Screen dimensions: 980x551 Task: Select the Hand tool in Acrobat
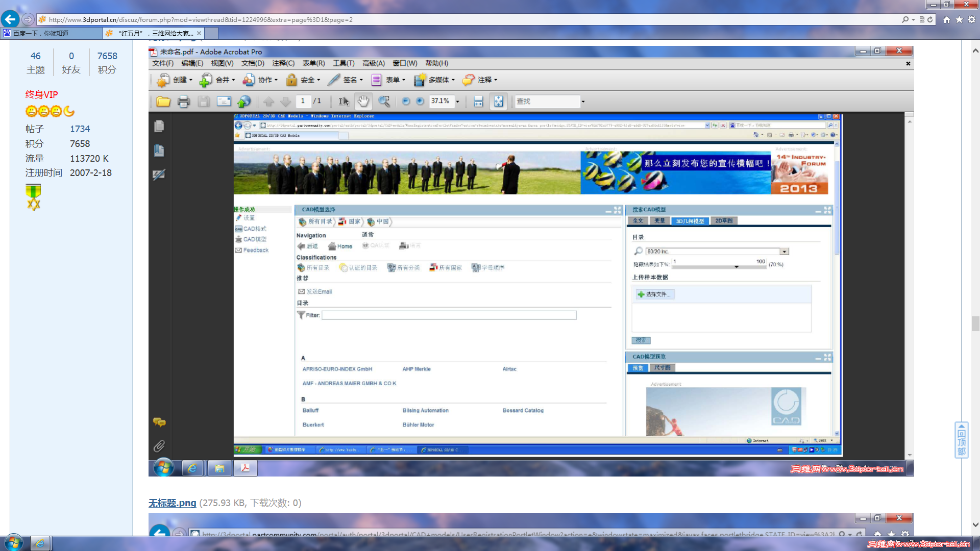363,102
